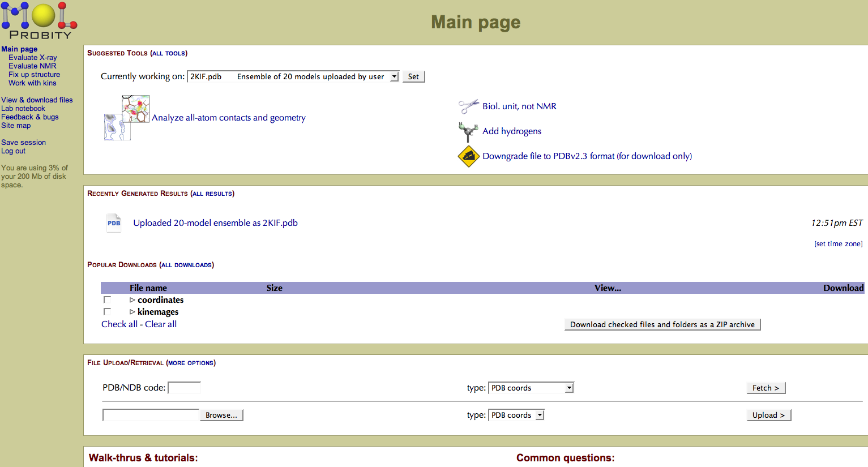Click Check all link under file list
The width and height of the screenshot is (868, 467).
[x=119, y=324]
